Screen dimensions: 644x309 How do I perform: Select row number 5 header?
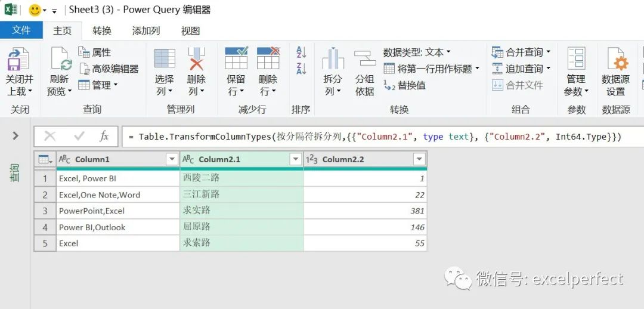click(45, 243)
